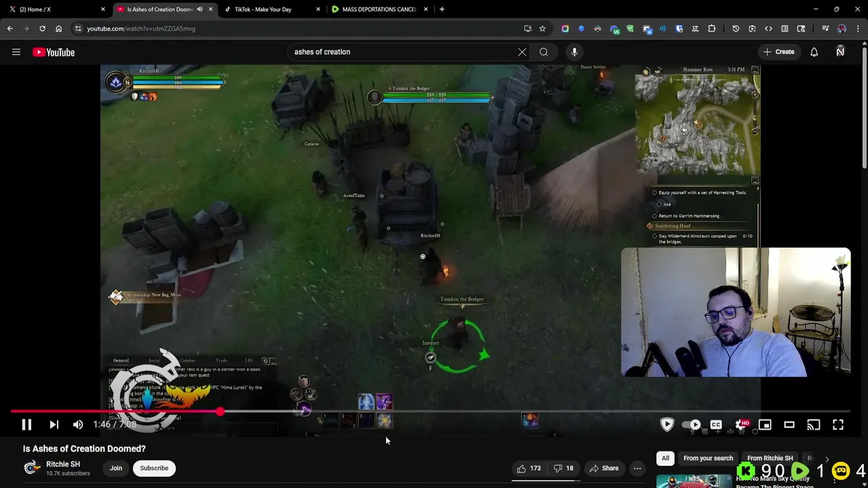
Task: Mute the Ashes of Creation tab audio icon
Action: [x=199, y=9]
